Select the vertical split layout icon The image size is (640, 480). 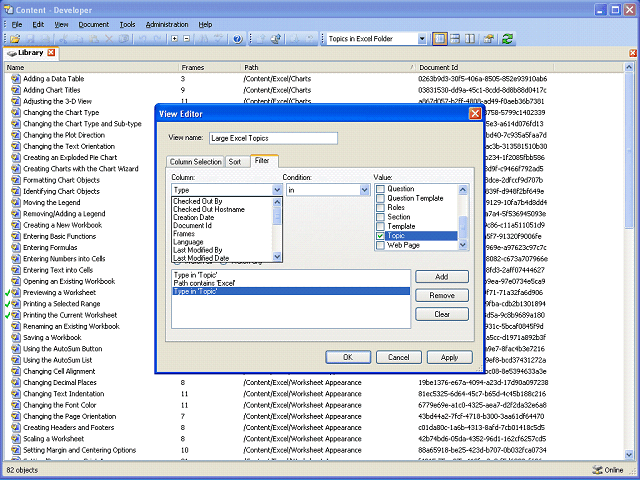(470, 39)
